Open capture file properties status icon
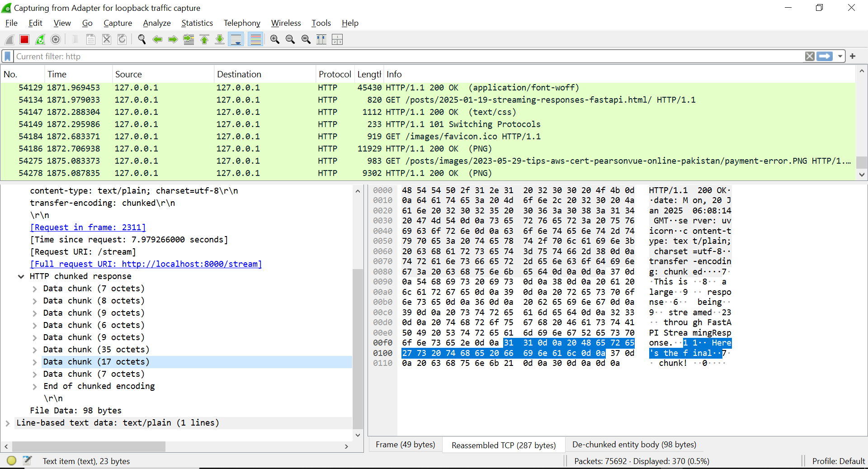This screenshot has height=469, width=868. click(x=27, y=461)
